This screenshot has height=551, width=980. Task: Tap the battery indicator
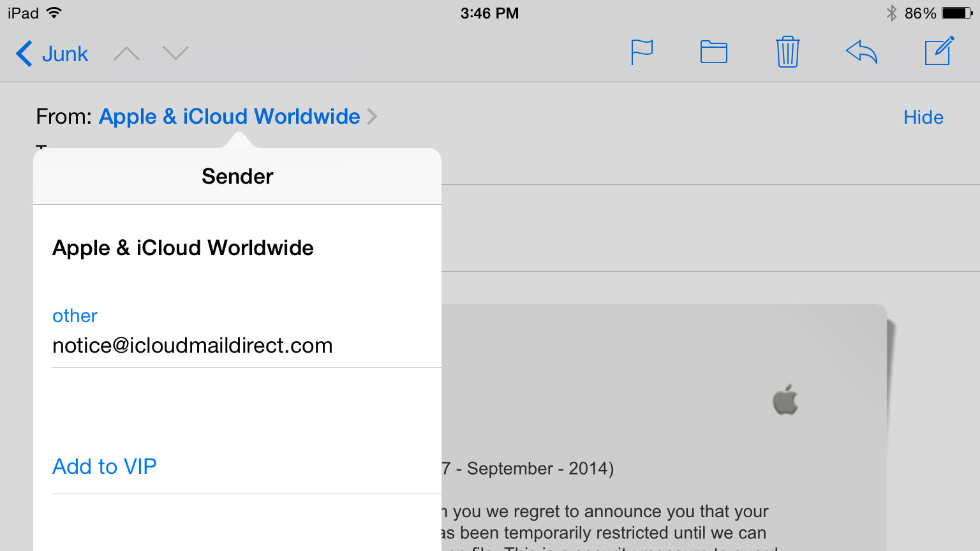click(957, 13)
